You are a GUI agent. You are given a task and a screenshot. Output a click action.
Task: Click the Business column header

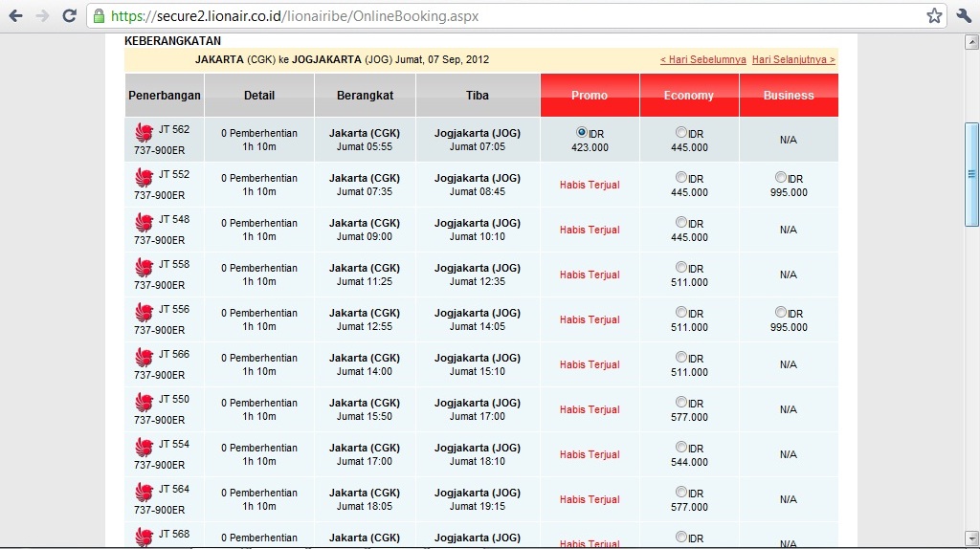coord(789,95)
